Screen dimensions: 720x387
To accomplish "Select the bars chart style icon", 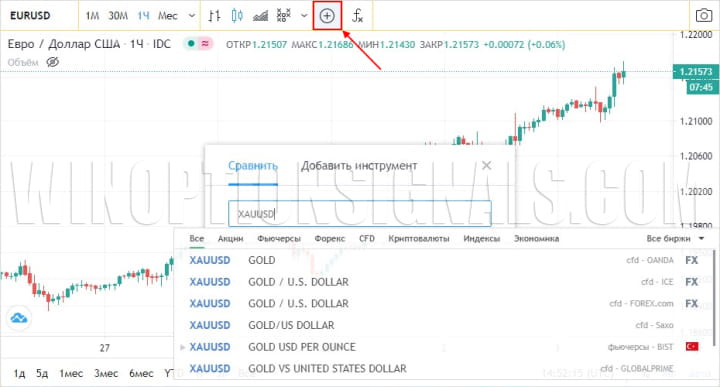I will pos(214,16).
